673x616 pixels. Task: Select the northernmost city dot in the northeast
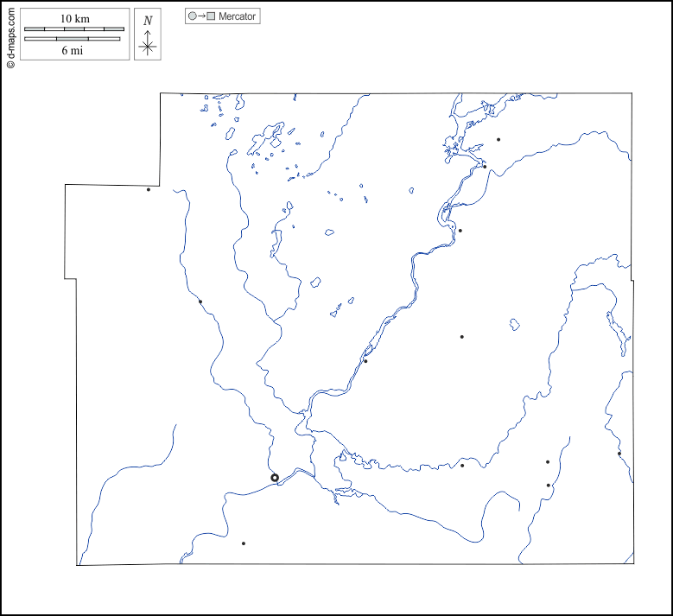click(x=498, y=139)
